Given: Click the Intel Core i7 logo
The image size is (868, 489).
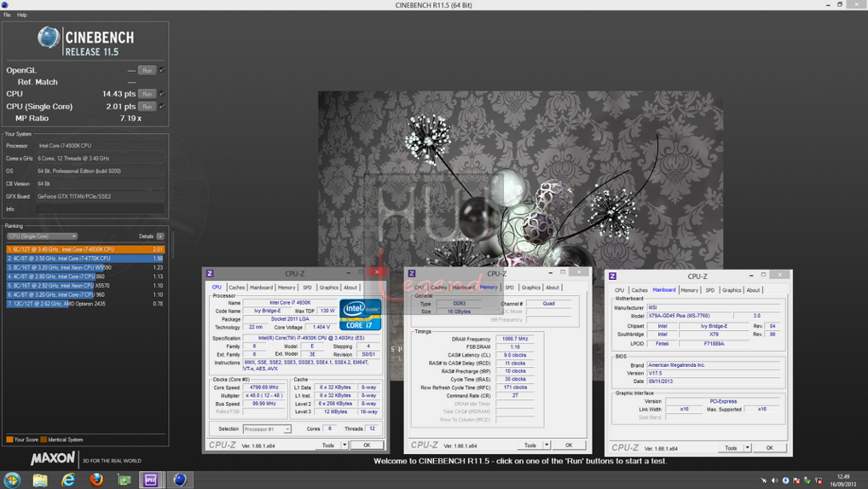Looking at the screenshot, I should point(361,315).
